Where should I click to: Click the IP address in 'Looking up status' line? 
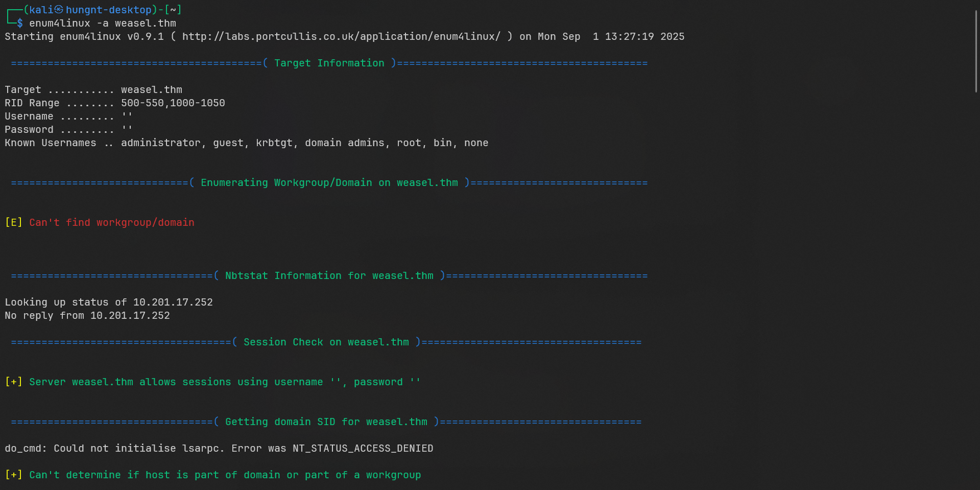pos(173,302)
